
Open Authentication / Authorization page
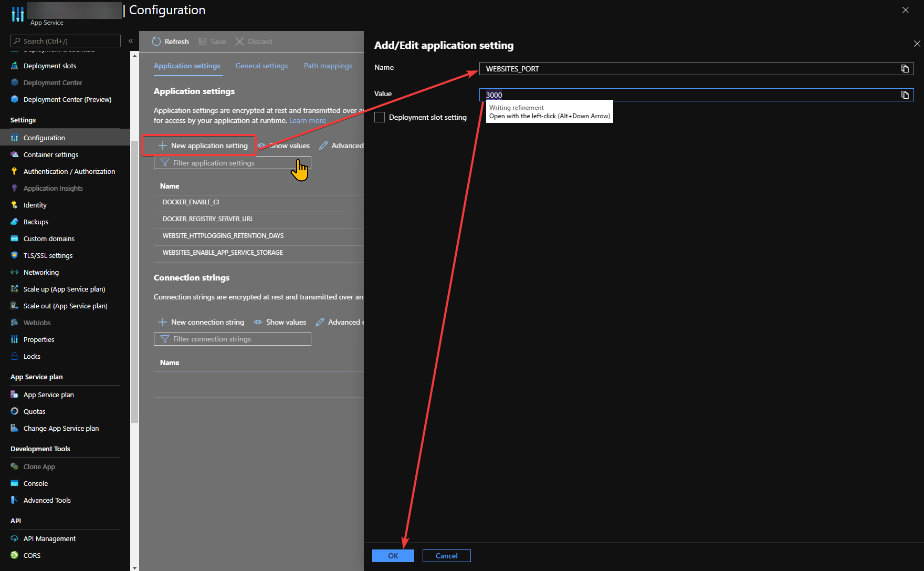(x=69, y=171)
